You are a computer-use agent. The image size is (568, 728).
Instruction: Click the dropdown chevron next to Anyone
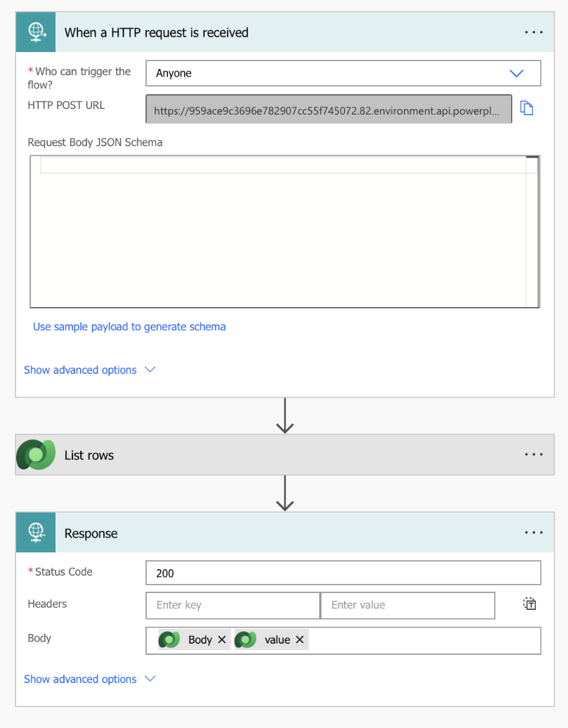[x=517, y=73]
